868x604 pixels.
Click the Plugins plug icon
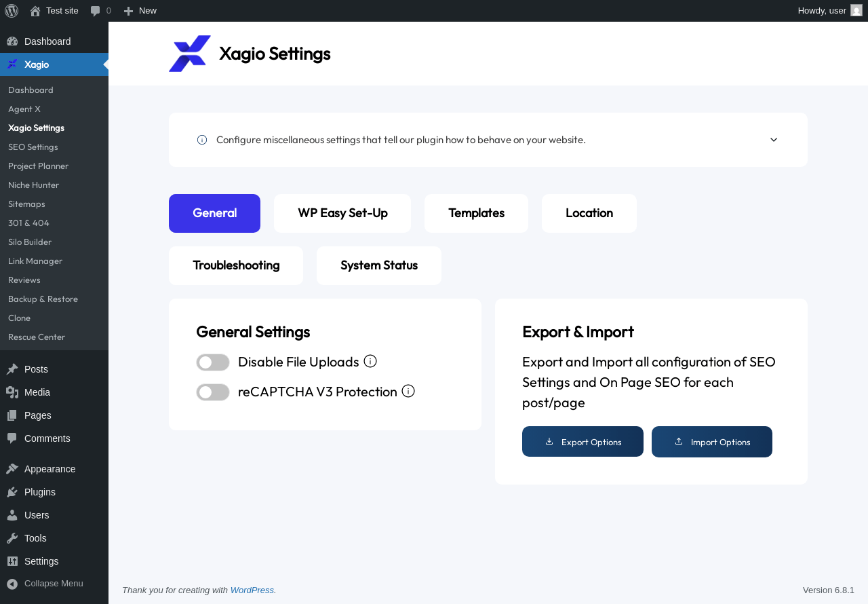12,492
